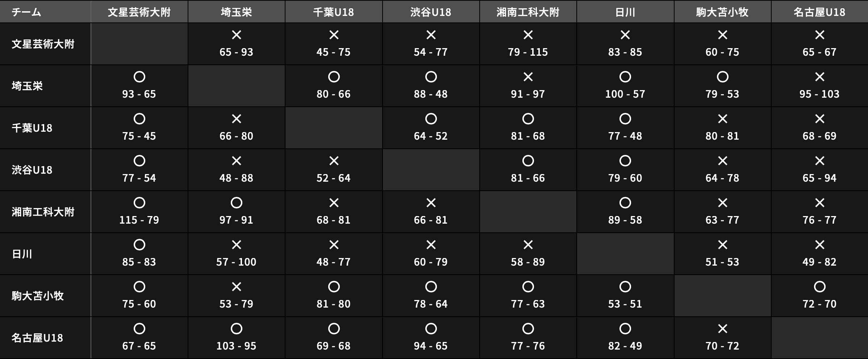Click the × mark in 渋谷U18 row, 名古屋U18 column

coord(819,161)
